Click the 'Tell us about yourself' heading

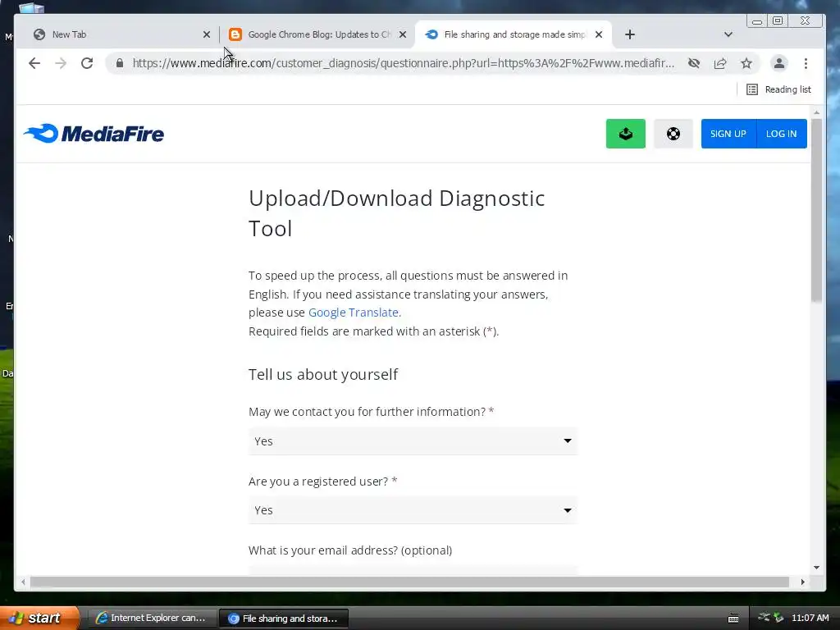click(x=323, y=374)
